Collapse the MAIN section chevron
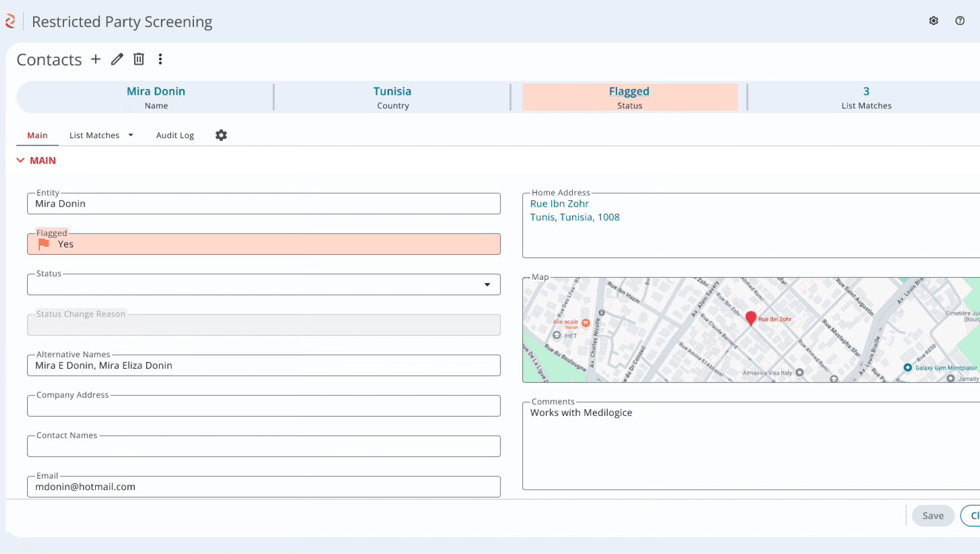The image size is (980, 554). pyautogui.click(x=20, y=160)
